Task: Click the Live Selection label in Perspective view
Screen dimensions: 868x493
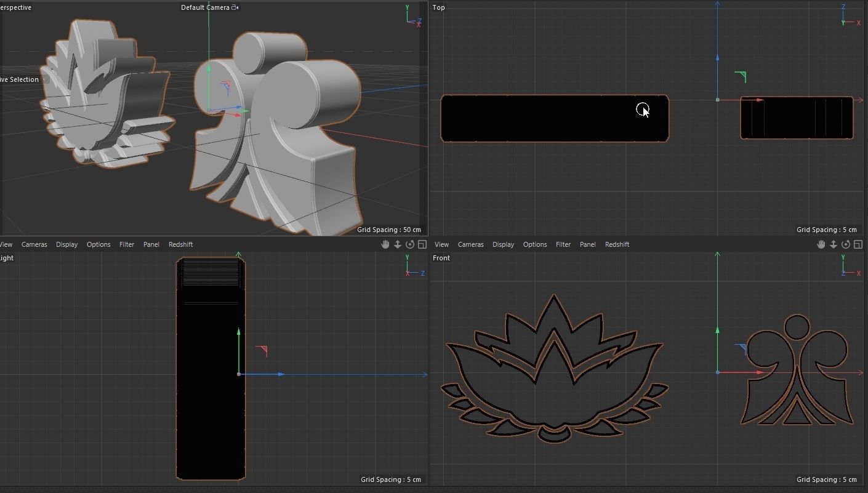Action: tap(20, 79)
